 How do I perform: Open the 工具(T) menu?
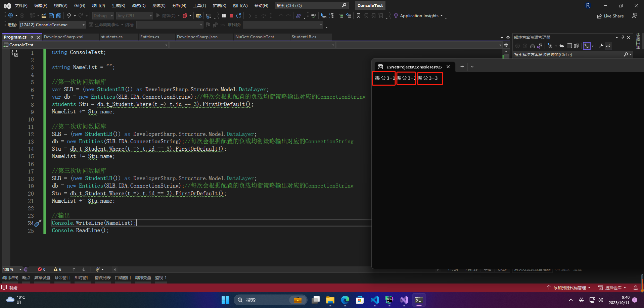(x=199, y=6)
